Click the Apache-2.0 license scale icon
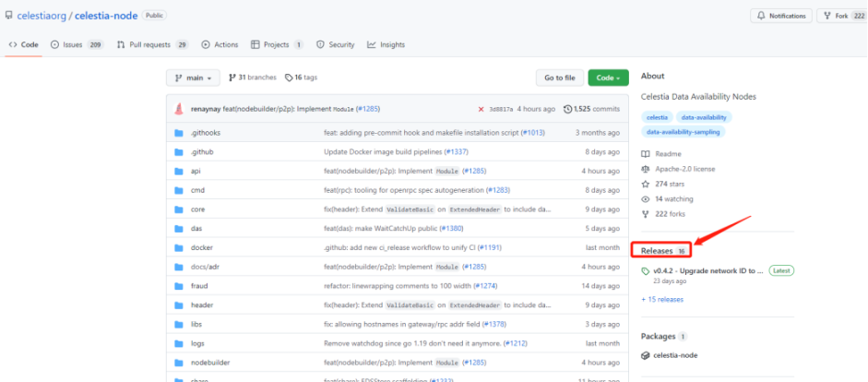The width and height of the screenshot is (868, 382). tap(647, 169)
